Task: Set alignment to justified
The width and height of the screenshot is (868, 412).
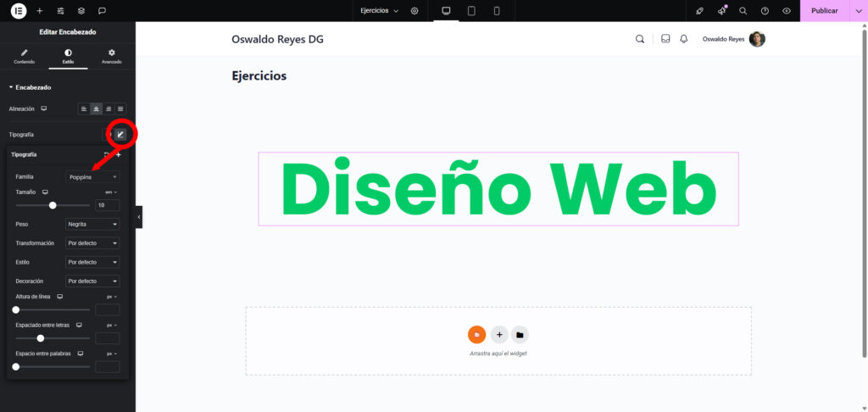Action: click(120, 109)
